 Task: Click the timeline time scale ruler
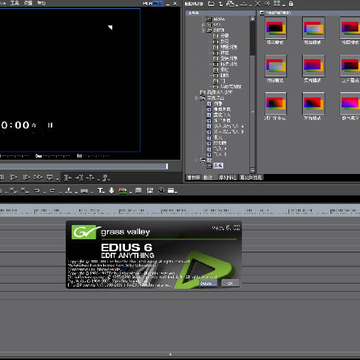pos(180,211)
